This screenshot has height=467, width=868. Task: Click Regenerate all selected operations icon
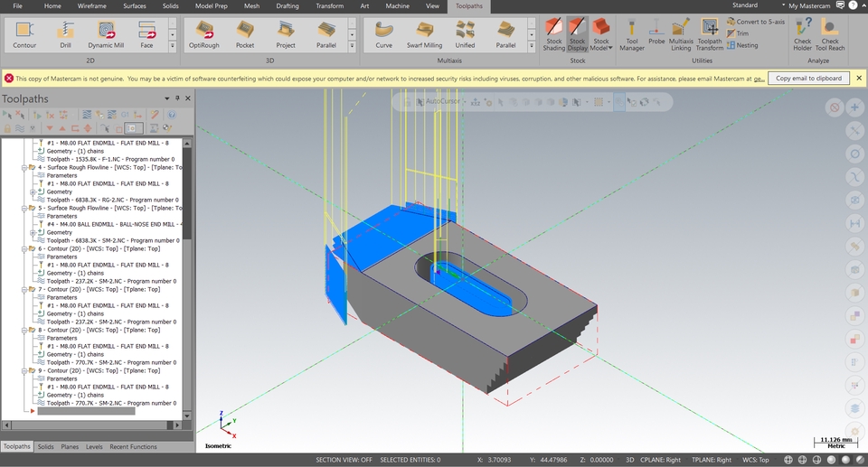pos(37,115)
